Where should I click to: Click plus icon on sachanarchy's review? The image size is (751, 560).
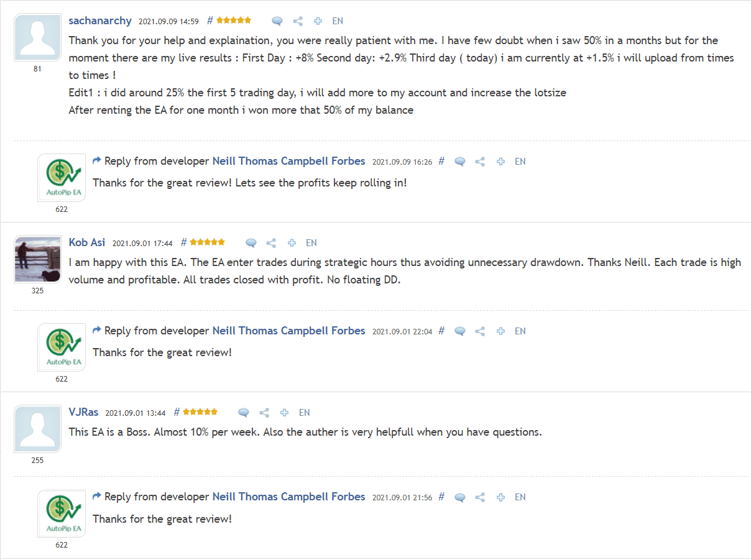coord(318,21)
